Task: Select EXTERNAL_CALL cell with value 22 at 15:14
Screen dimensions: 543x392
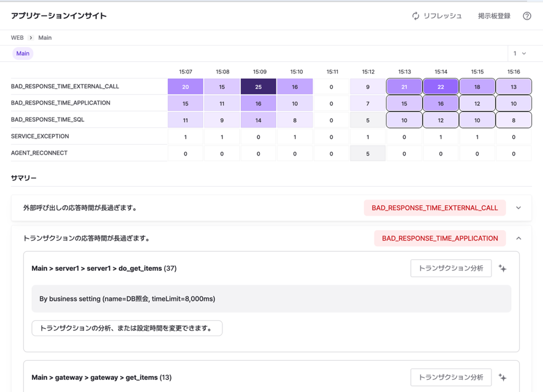Action: tap(441, 87)
